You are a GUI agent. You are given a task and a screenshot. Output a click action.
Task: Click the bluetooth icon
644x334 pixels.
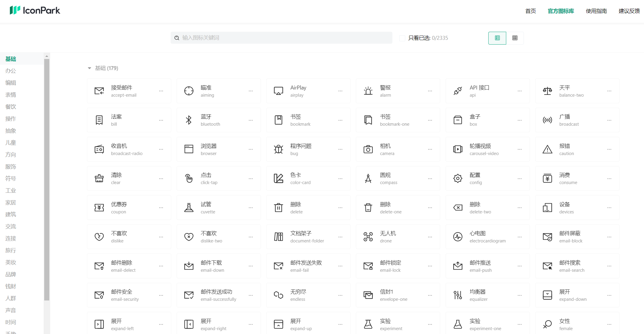coord(189,120)
